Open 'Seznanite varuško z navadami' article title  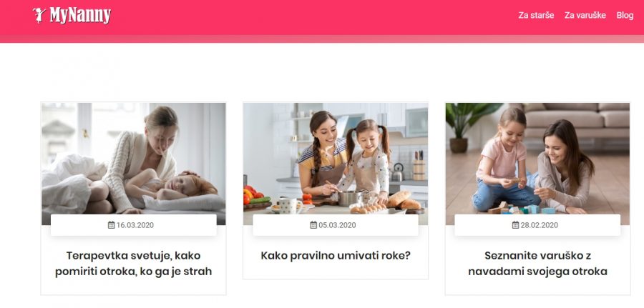coord(537,263)
